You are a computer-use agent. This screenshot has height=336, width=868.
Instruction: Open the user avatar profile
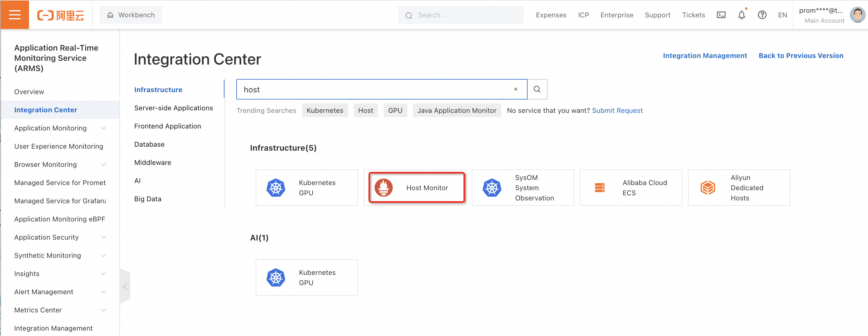[x=857, y=15]
